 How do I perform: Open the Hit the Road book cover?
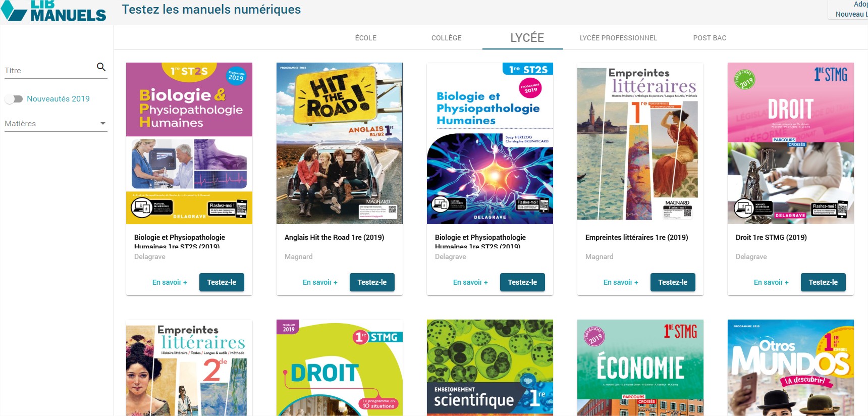[x=340, y=143]
